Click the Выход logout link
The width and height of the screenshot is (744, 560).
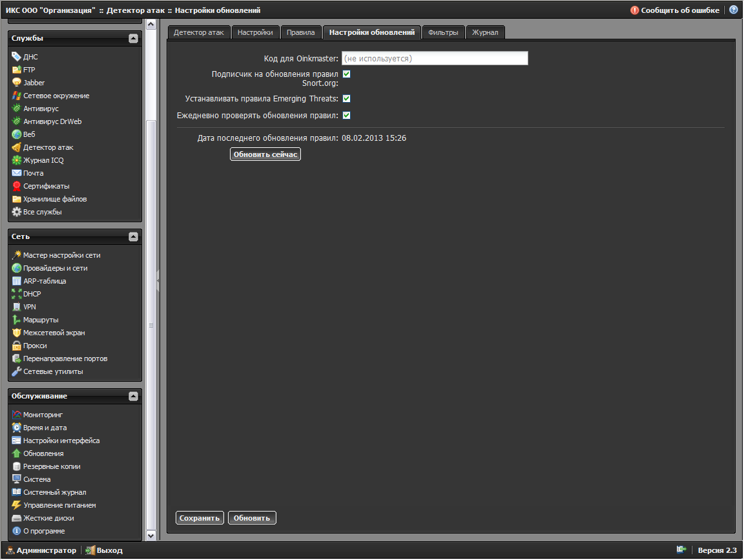click(105, 550)
